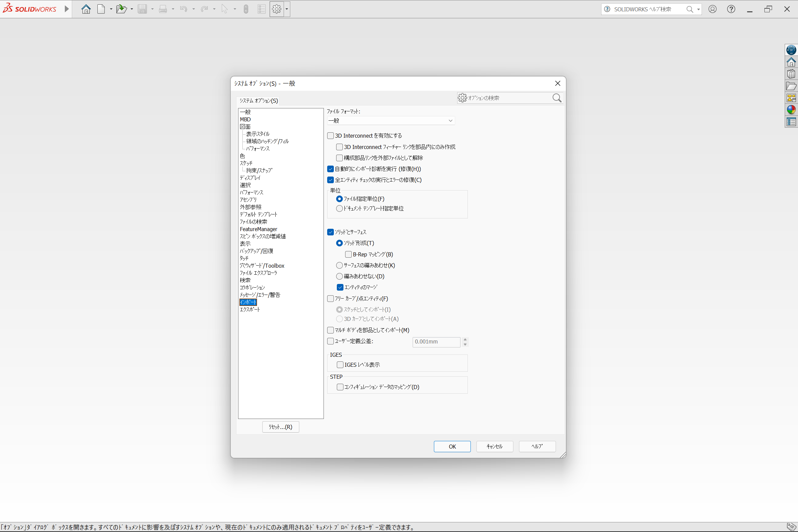Viewport: 798px width, 532px height.
Task: Uncheck 自動的にインポート診断を実行 checkbox
Action: [x=331, y=169]
